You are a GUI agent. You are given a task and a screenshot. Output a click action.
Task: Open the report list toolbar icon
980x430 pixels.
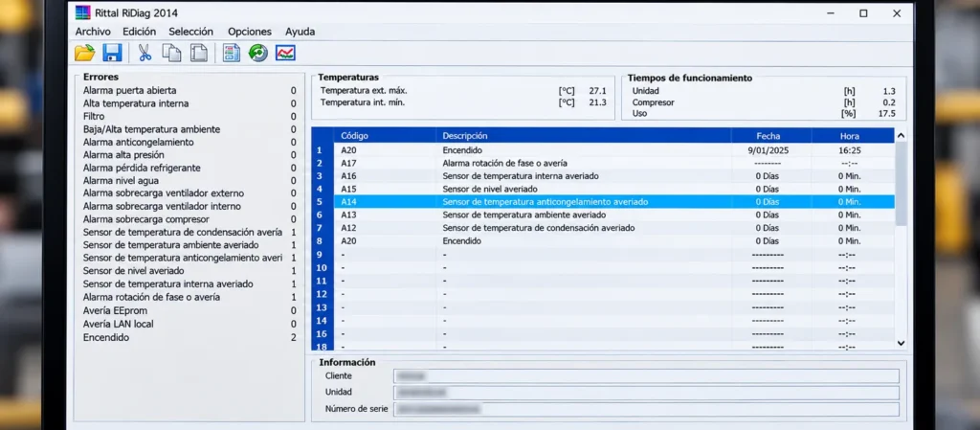(x=232, y=53)
